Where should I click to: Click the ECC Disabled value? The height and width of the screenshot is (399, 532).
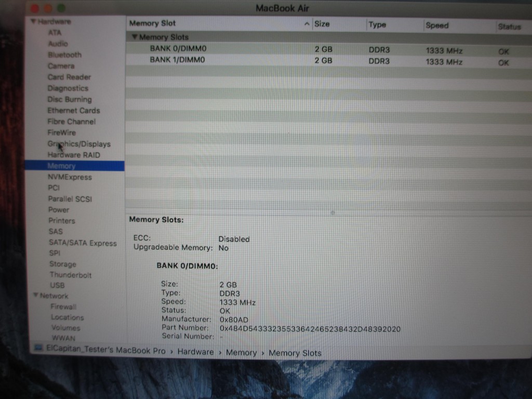pyautogui.click(x=234, y=239)
